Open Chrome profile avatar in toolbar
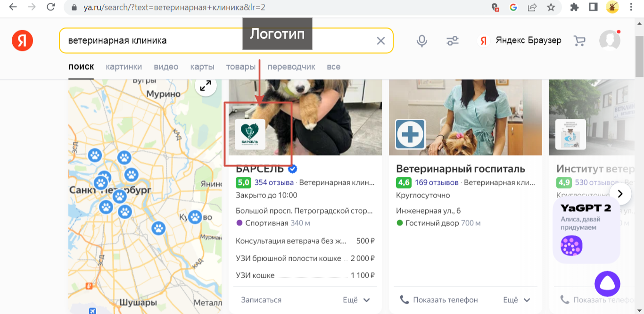The image size is (644, 314). (612, 7)
